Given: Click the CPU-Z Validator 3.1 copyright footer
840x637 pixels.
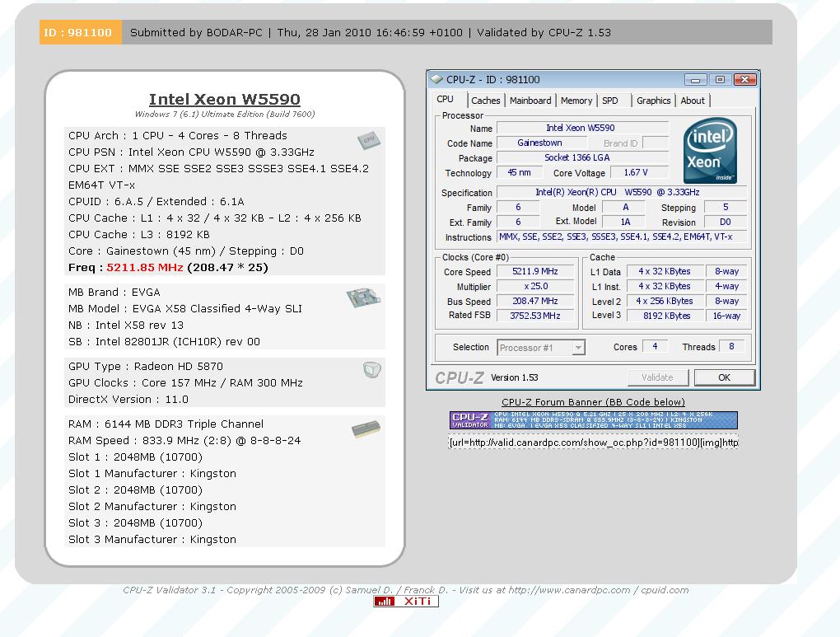Looking at the screenshot, I should click(x=405, y=590).
